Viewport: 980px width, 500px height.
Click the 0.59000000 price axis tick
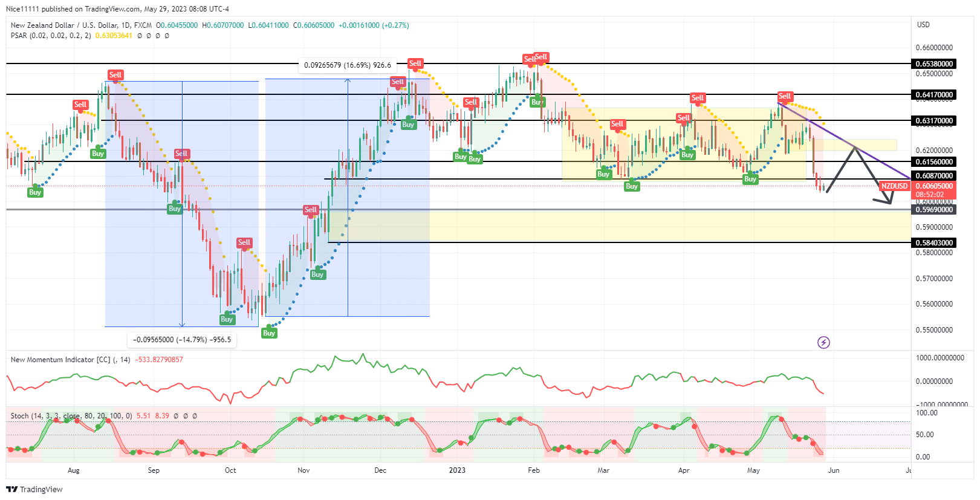(934, 227)
